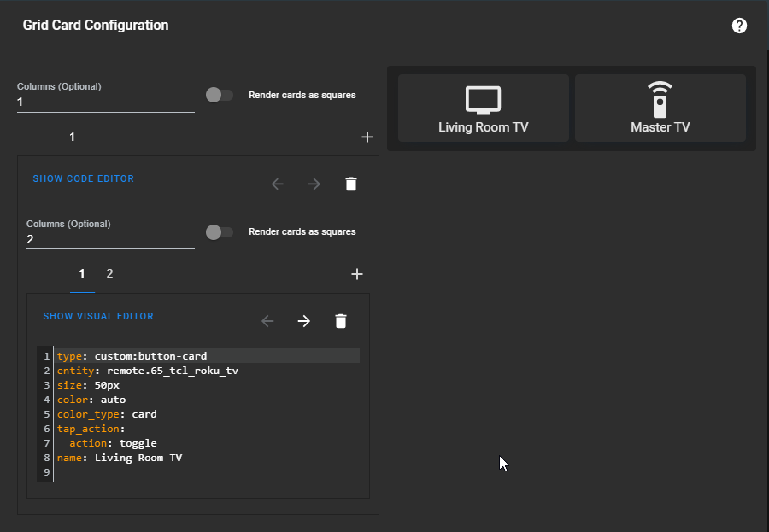Select tab 1 of the outer grid
The image size is (769, 532).
[x=72, y=137]
